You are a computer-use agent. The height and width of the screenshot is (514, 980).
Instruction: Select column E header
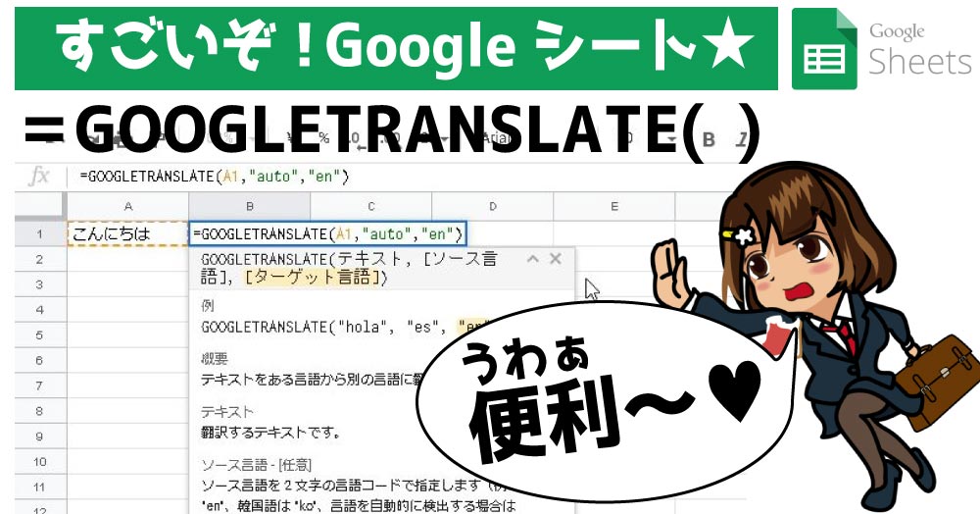pyautogui.click(x=613, y=206)
